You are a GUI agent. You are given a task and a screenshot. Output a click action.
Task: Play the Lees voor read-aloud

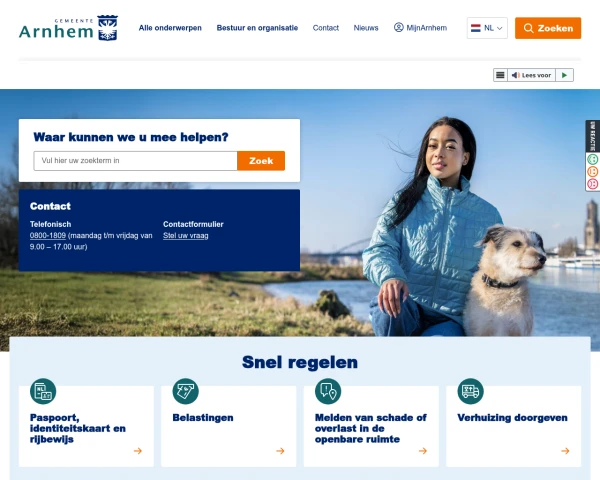(x=564, y=75)
